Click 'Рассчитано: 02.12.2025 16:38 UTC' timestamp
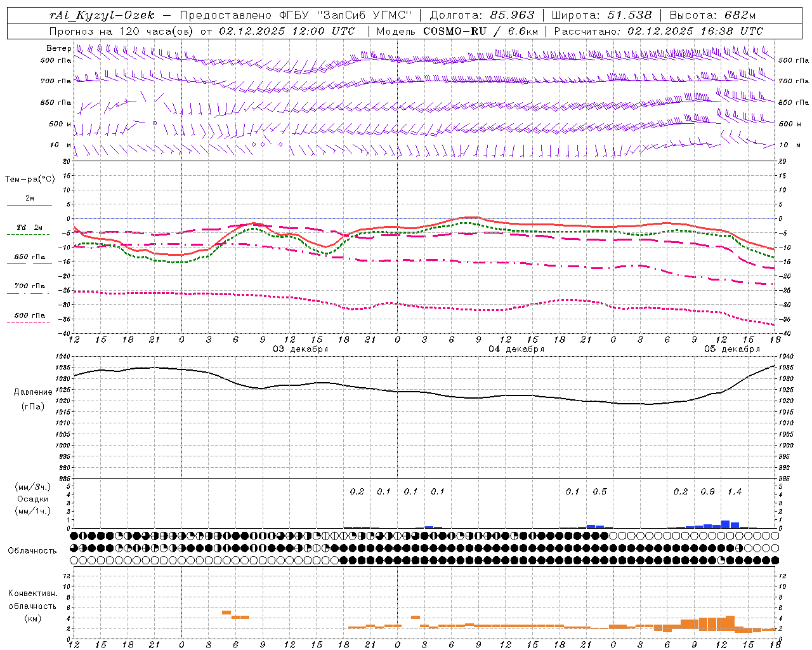Screen dimensions: 812x650 click(x=658, y=31)
